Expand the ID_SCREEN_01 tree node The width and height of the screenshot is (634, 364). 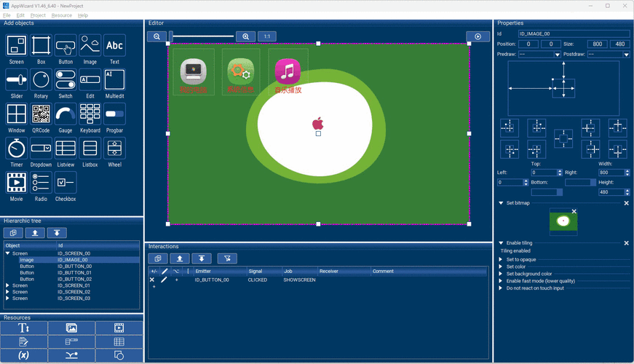(x=8, y=285)
